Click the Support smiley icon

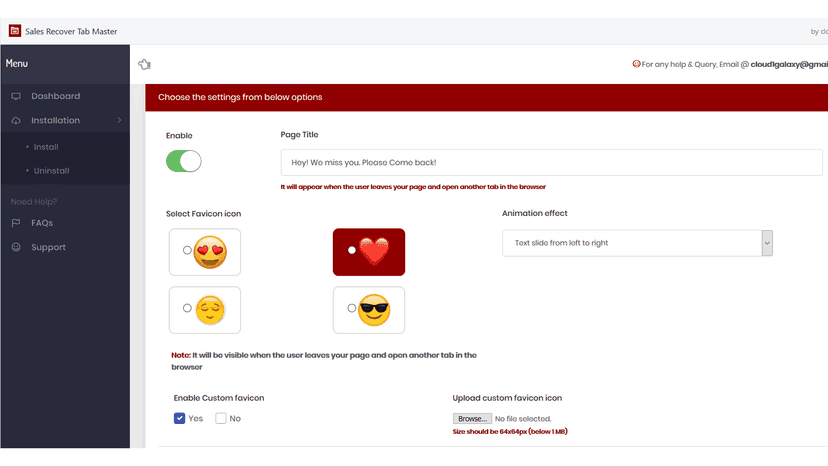coord(16,247)
